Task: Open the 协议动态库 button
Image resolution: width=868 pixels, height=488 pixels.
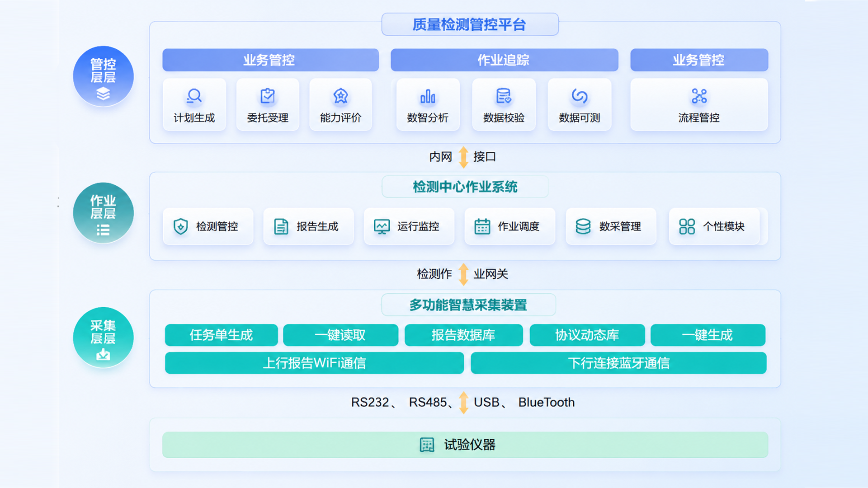Action: 587,335
